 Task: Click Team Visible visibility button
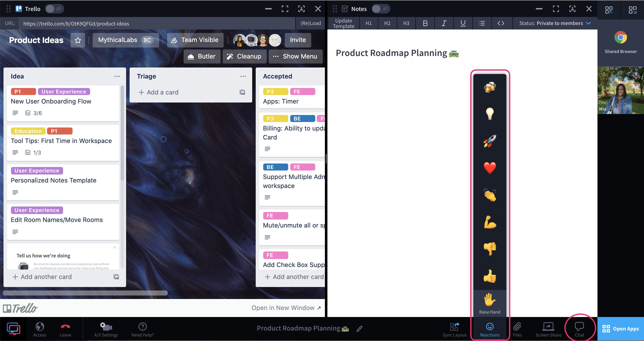(x=195, y=40)
